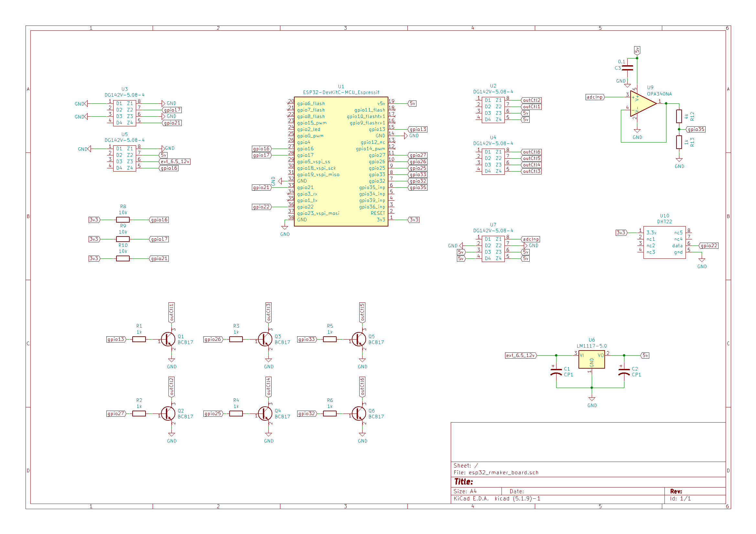Viewport: 756px width, 534px height.
Task: Click the Q1 BC817 transistor symbol
Action: point(168,339)
